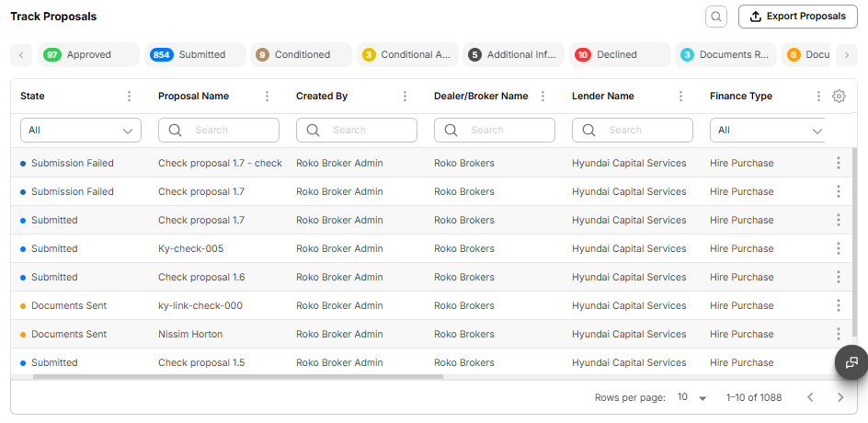Image resolution: width=868 pixels, height=423 pixels.
Task: Open the floating chat support button
Action: pyautogui.click(x=851, y=362)
